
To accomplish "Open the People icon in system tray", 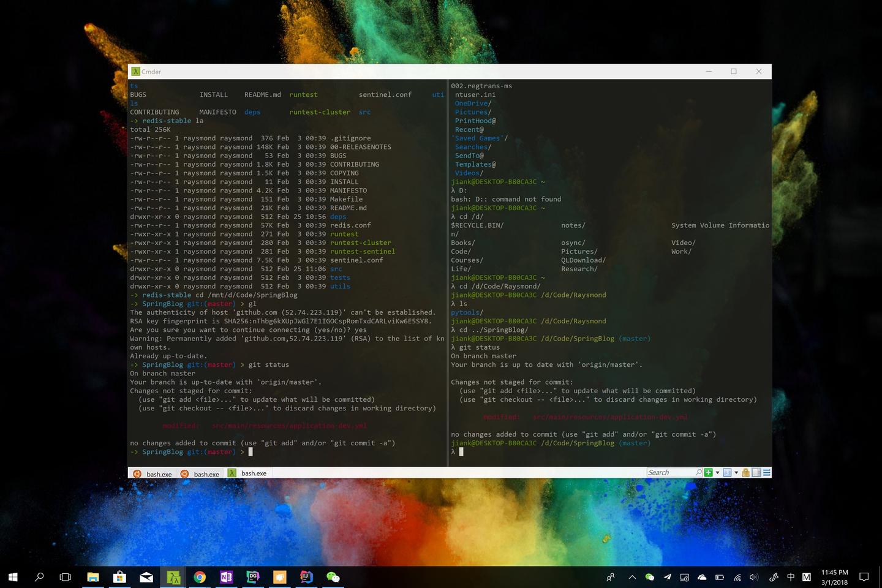I will click(611, 577).
